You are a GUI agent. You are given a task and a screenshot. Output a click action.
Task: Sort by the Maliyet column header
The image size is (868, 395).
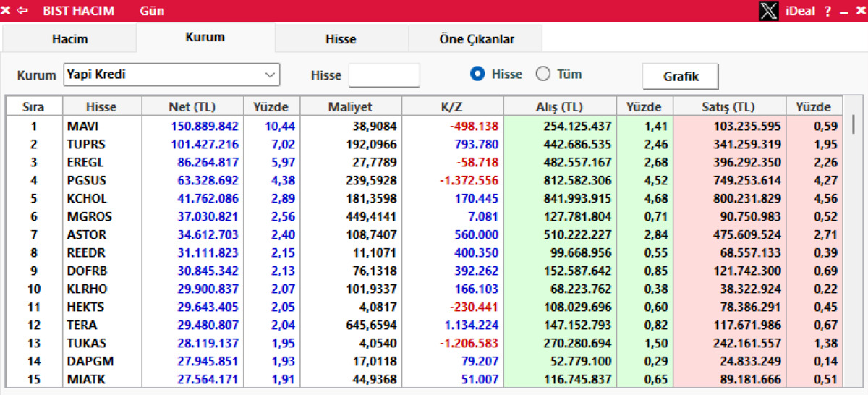click(x=350, y=107)
